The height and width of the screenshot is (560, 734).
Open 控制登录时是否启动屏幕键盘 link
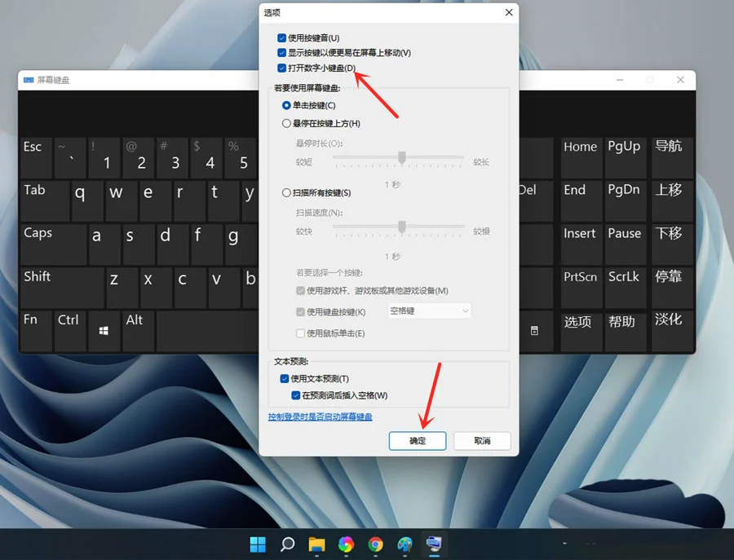coord(321,417)
